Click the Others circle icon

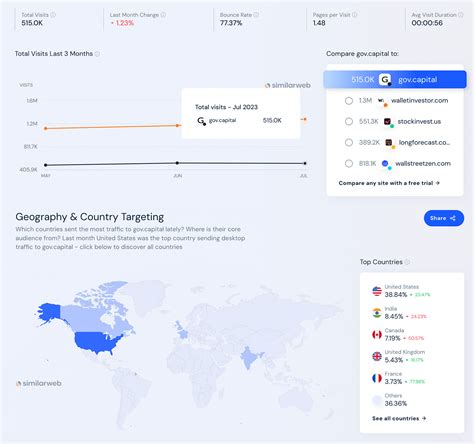377,400
